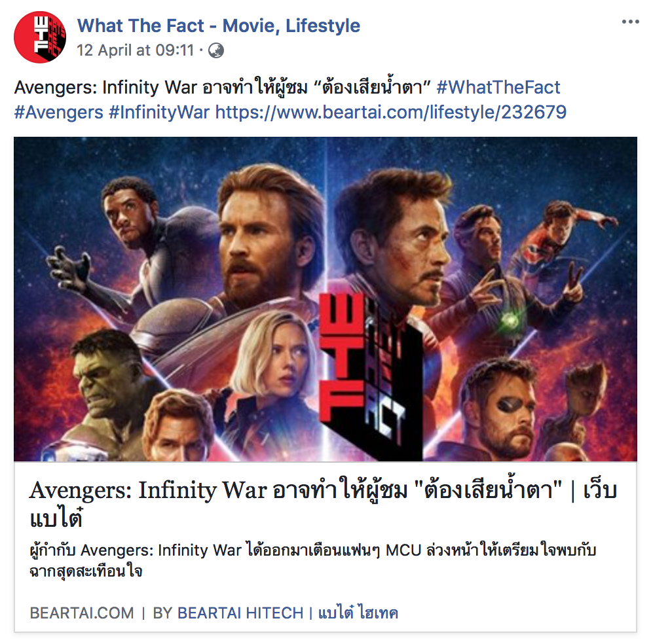Click the public globe privacy icon
The image size is (651, 644).
point(216,50)
